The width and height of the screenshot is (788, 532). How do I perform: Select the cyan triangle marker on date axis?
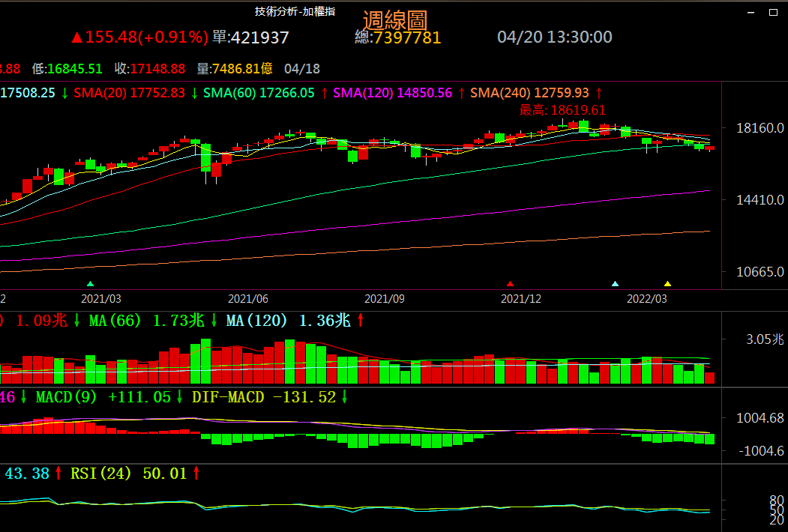coord(616,284)
